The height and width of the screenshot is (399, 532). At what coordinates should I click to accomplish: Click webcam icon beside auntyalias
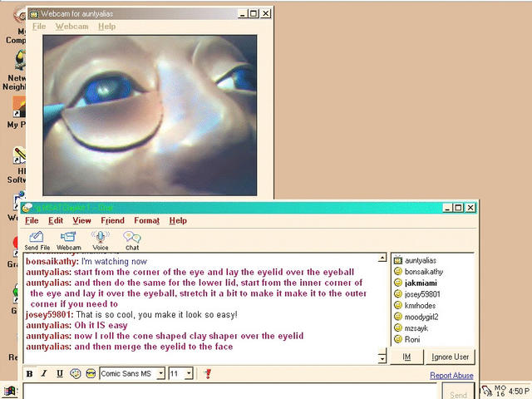[398, 260]
